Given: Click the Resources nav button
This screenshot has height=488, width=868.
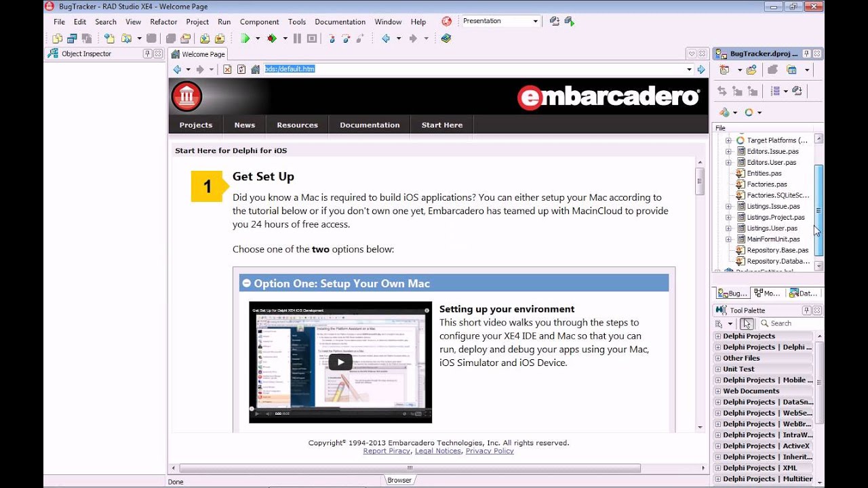Looking at the screenshot, I should 297,125.
